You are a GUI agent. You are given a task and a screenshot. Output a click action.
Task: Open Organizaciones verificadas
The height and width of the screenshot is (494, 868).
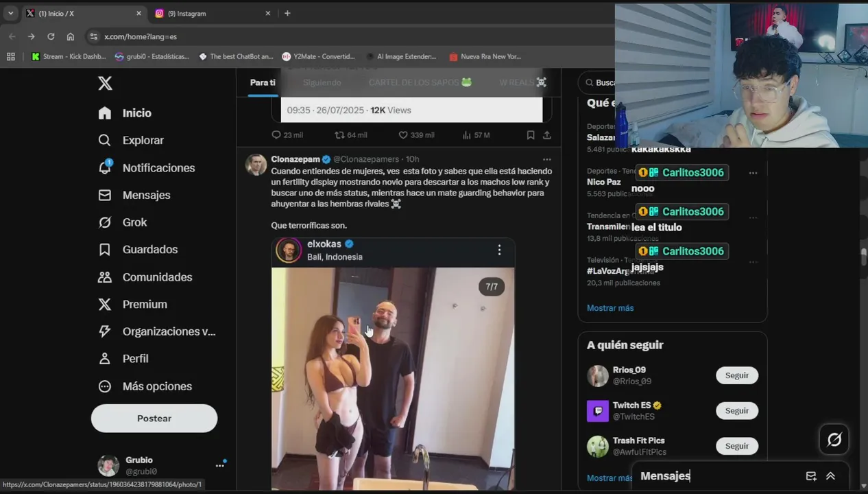[157, 331]
